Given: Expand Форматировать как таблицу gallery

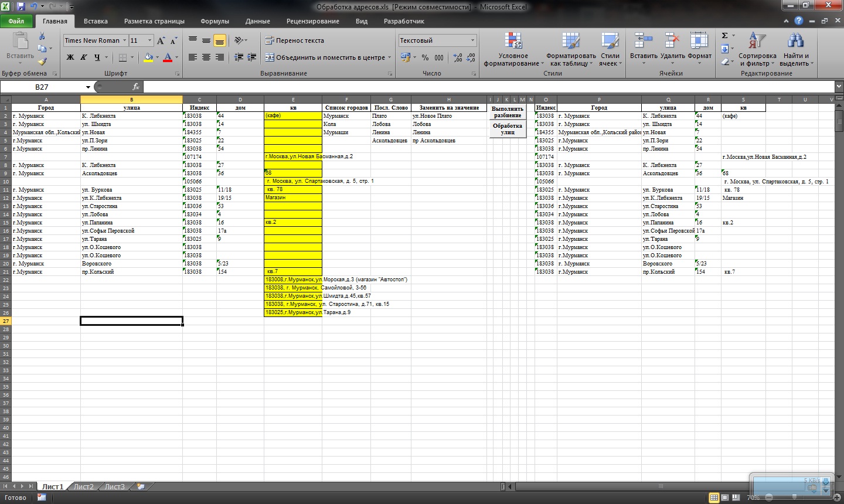Looking at the screenshot, I should (x=571, y=49).
